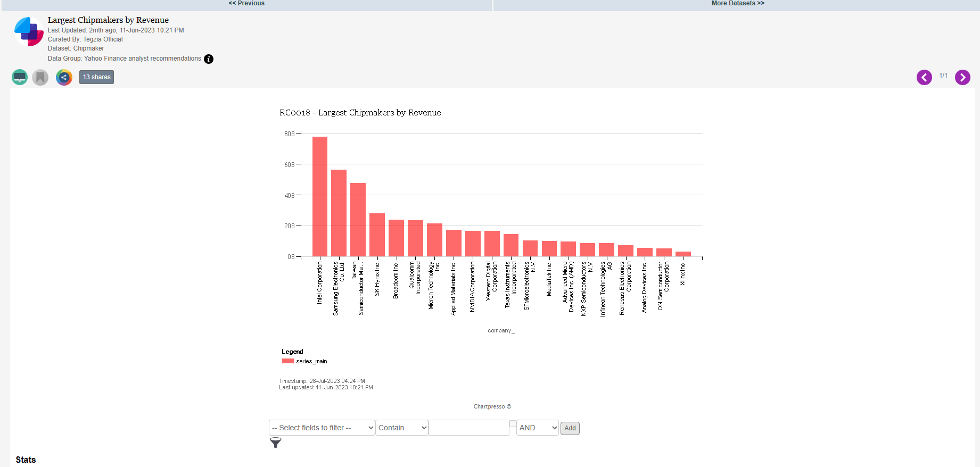Click the Infineon Technologies bar
The height and width of the screenshot is (467, 980).
click(x=607, y=250)
